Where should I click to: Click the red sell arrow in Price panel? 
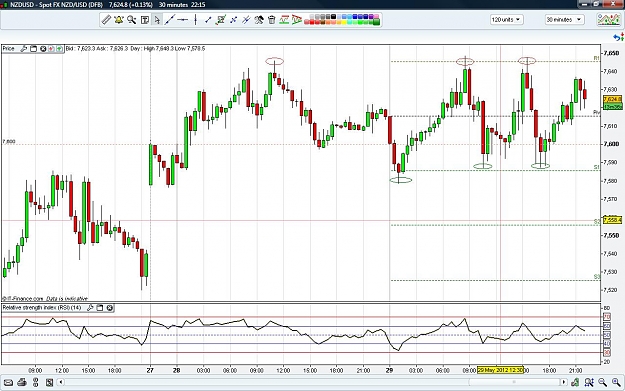click(x=51, y=49)
